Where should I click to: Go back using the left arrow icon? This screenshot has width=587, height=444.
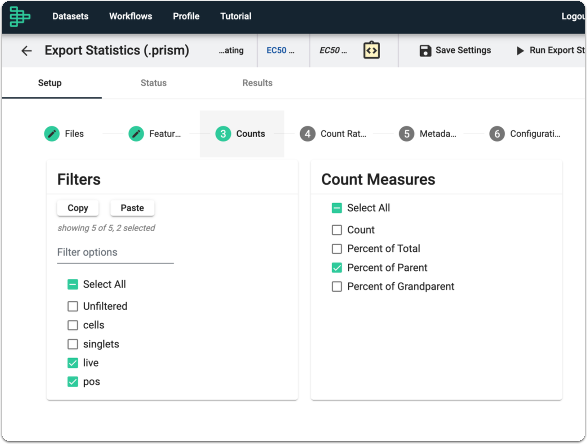click(26, 51)
